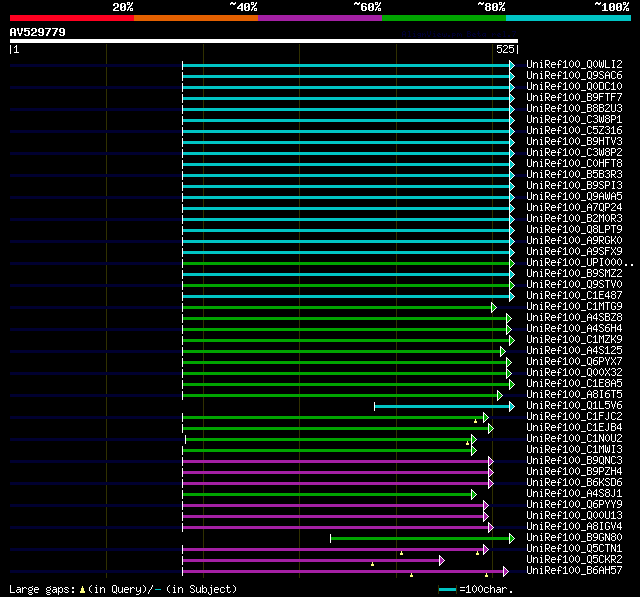Choose the UniRef100_C1N0U2 entry
Image resolution: width=640 pixels, height=597 pixels.
(x=574, y=439)
